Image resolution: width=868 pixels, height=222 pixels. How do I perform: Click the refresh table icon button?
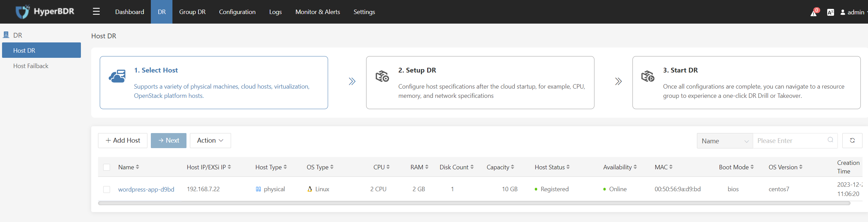coord(852,141)
